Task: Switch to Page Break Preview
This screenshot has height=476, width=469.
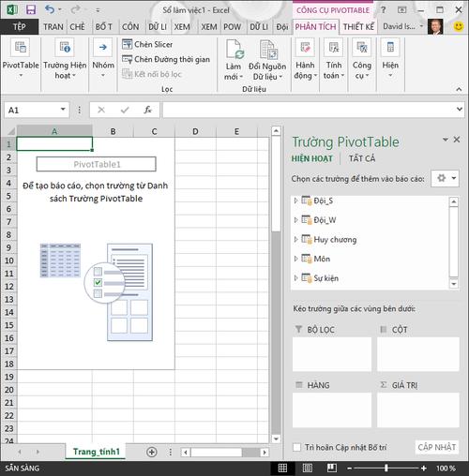Action: point(332,468)
